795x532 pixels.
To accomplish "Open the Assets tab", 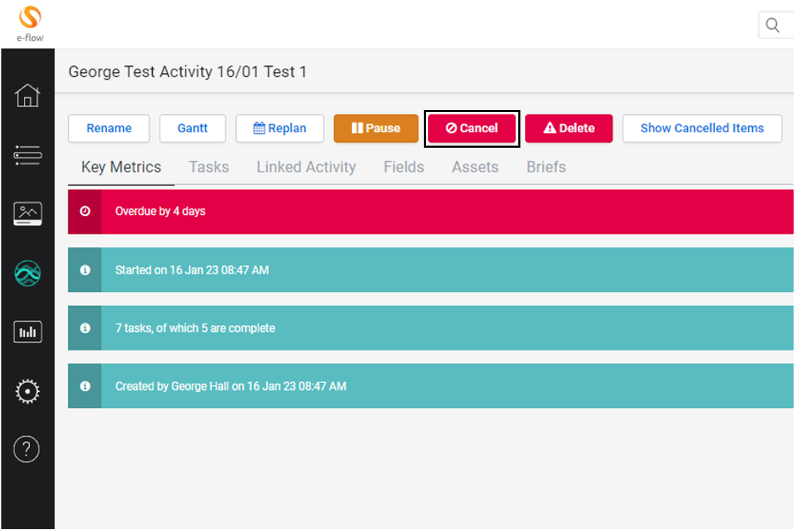I will click(475, 167).
